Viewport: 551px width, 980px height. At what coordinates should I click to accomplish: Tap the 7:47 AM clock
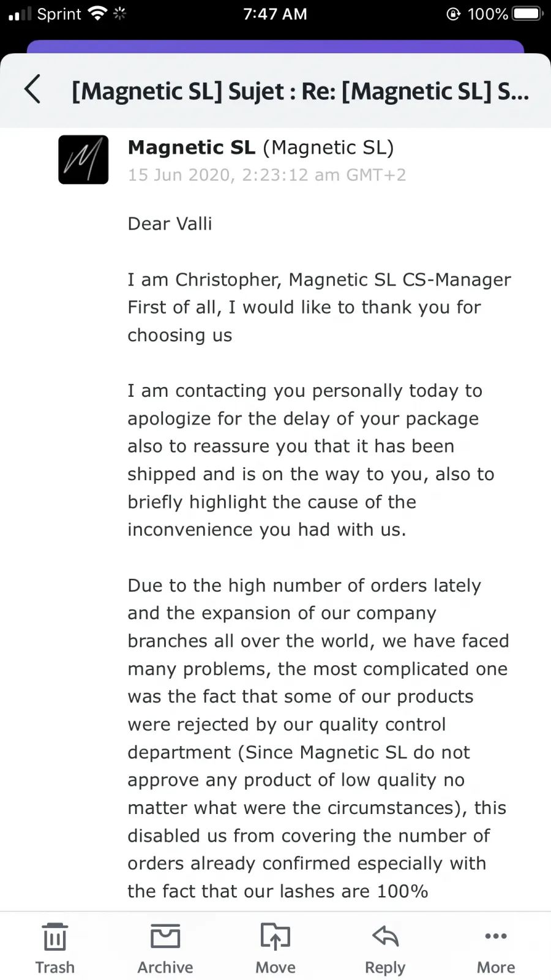(275, 13)
